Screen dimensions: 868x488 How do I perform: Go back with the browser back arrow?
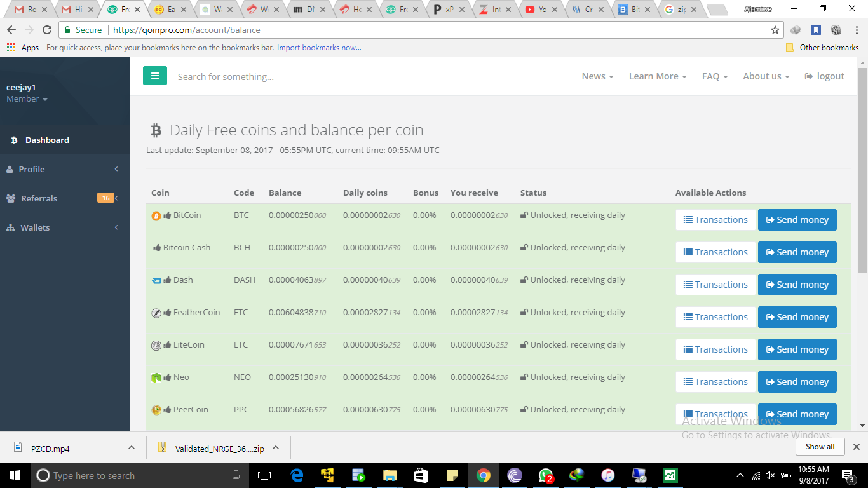click(11, 30)
